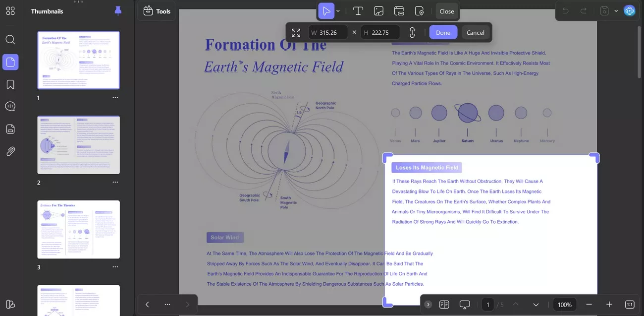This screenshot has width=644, height=316.
Task: Click the full-page crop expand icon
Action: pos(296,33)
